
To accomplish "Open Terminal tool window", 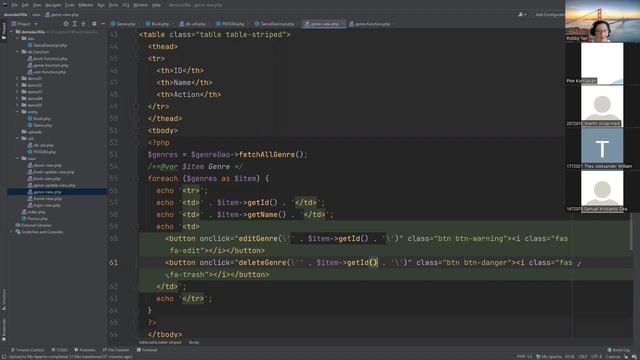I will 147,350.
